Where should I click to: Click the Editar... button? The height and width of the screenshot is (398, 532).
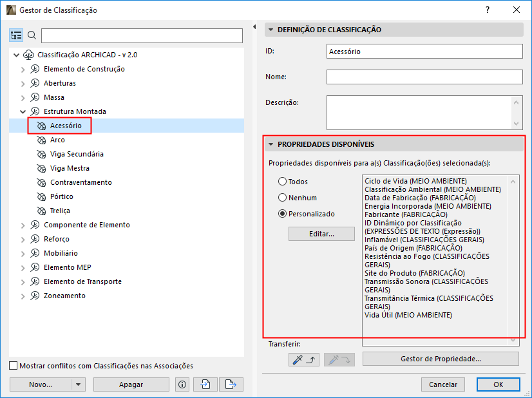click(x=321, y=234)
